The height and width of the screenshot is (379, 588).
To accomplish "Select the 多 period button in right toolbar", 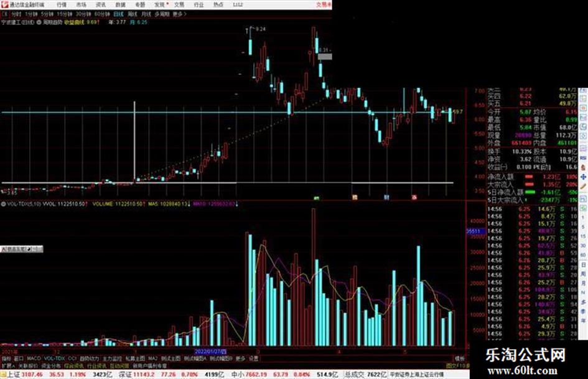I will tap(583, 302).
